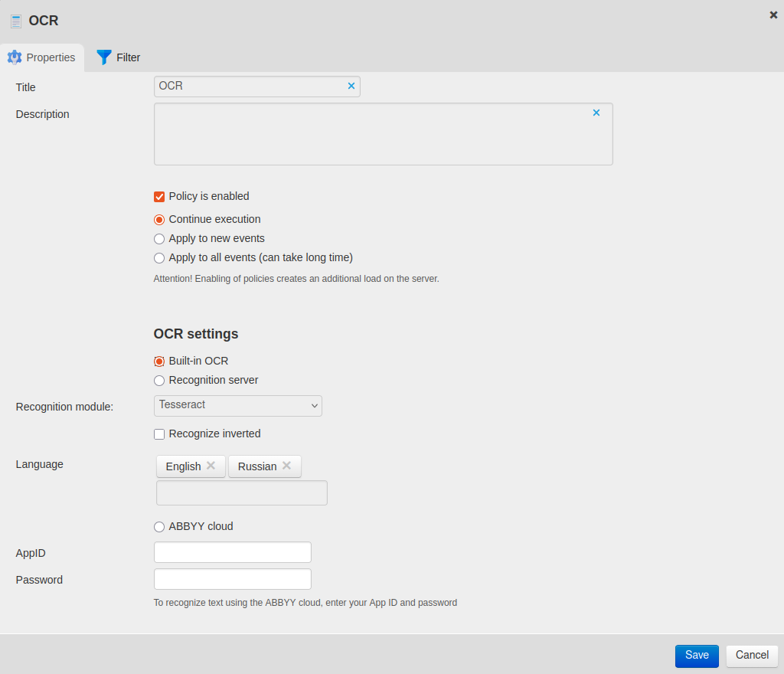Select Apply to new events option
This screenshot has width=784, height=674.
pyautogui.click(x=159, y=239)
